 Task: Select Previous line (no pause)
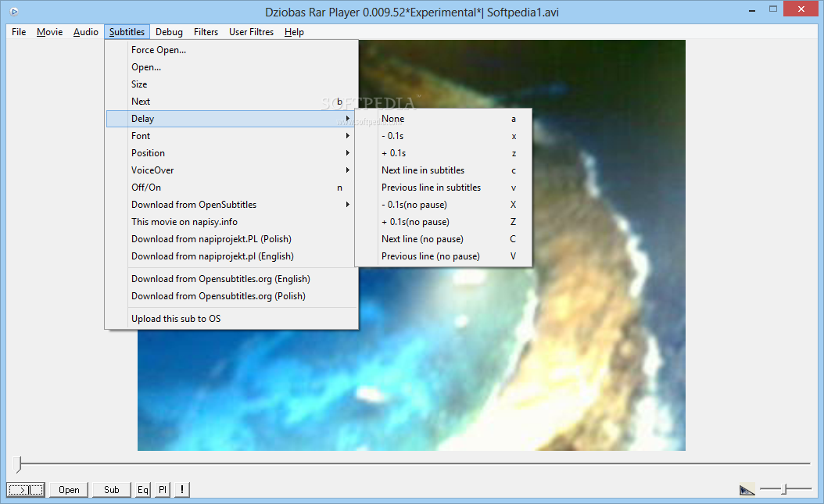click(443, 256)
